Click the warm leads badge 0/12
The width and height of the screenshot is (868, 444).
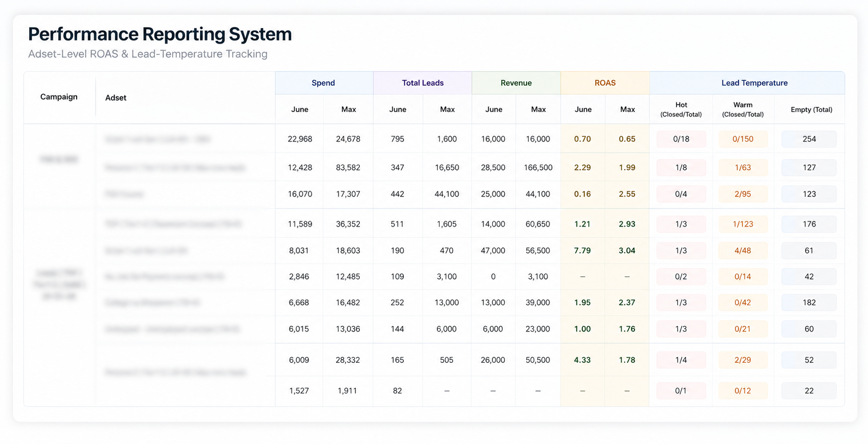click(743, 391)
